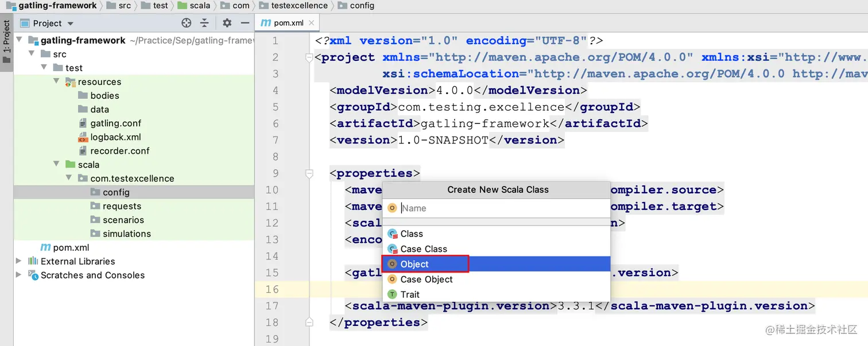868x346 pixels.
Task: Collapse the scala folder arrow
Action: 57,164
